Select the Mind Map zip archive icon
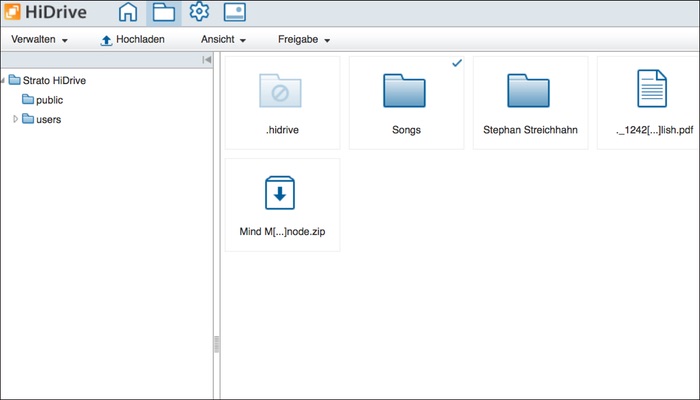 coord(282,193)
